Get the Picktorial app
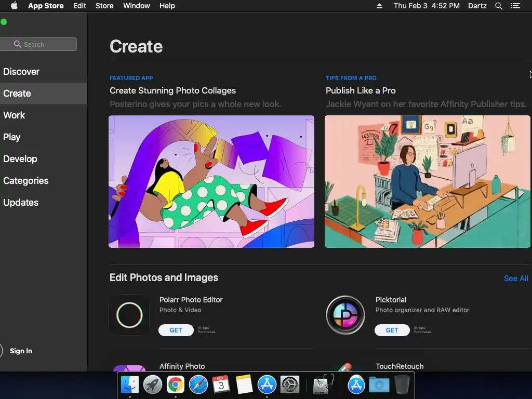The height and width of the screenshot is (399, 532). click(392, 330)
